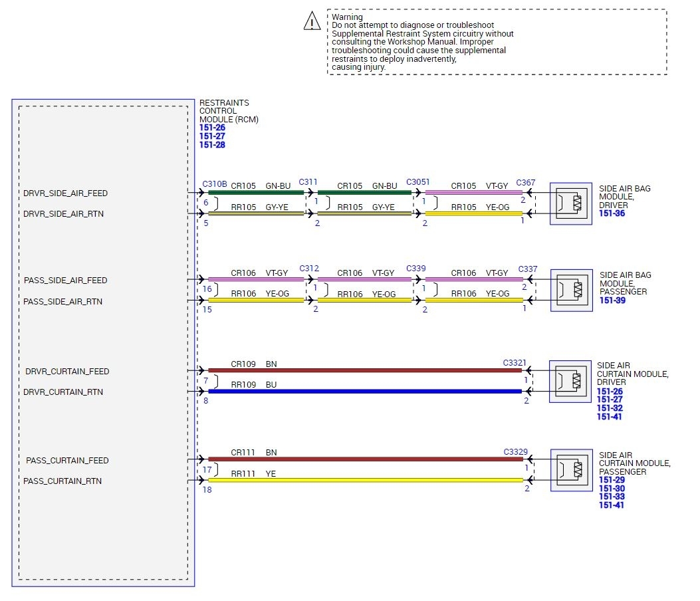Open page link 151-26 under RCM
The image size is (700, 601).
[x=212, y=128]
